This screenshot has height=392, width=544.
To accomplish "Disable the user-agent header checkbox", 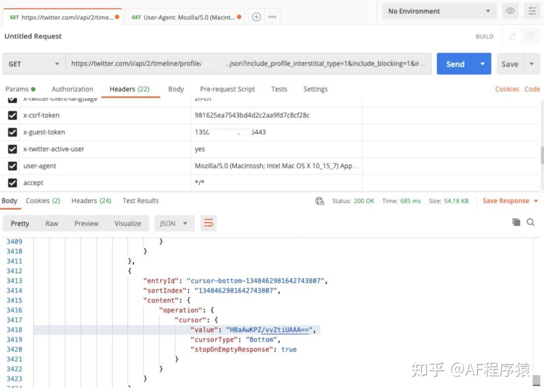I will coord(12,166).
